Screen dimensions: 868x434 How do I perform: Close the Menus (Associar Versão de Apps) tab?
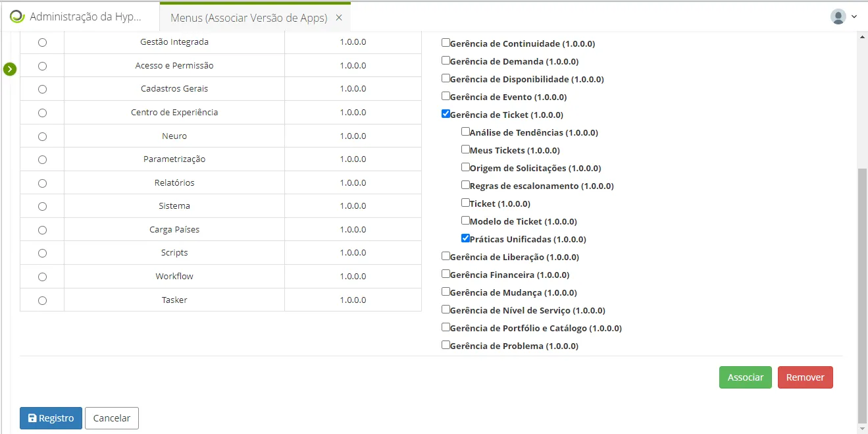[339, 18]
